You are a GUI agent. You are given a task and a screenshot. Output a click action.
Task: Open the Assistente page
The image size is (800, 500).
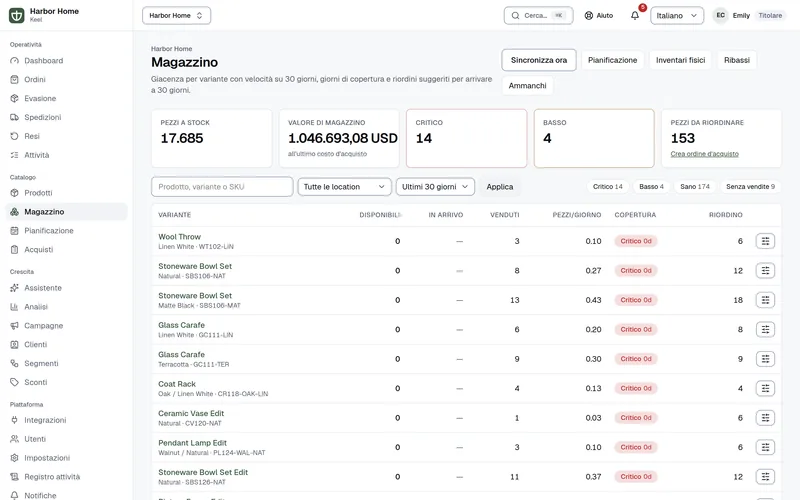tap(66, 288)
